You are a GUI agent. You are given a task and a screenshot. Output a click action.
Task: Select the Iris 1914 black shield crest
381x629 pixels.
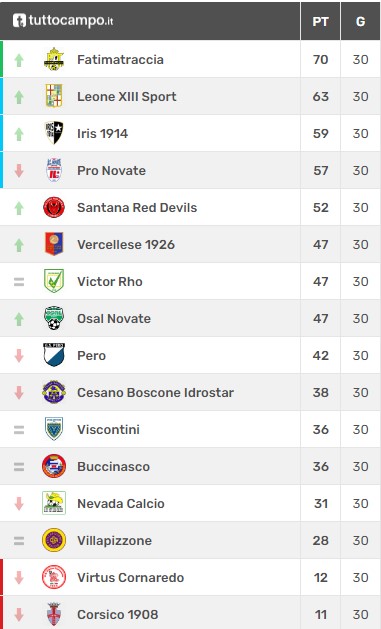coord(54,133)
